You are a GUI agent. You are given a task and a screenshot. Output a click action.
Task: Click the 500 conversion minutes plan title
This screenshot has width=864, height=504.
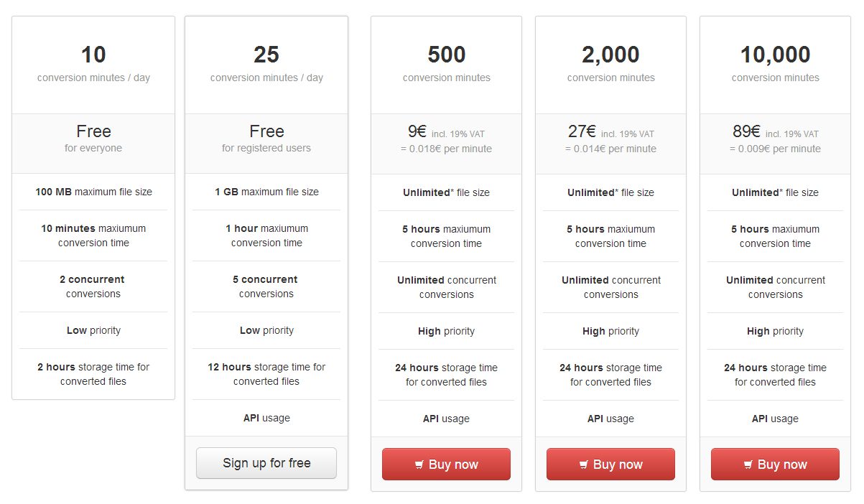coord(446,55)
